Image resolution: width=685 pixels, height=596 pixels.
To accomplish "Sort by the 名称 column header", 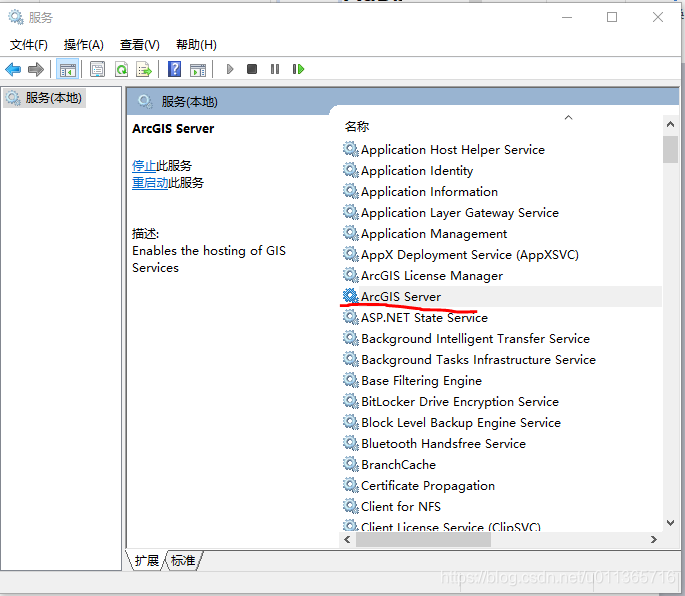I will [357, 127].
